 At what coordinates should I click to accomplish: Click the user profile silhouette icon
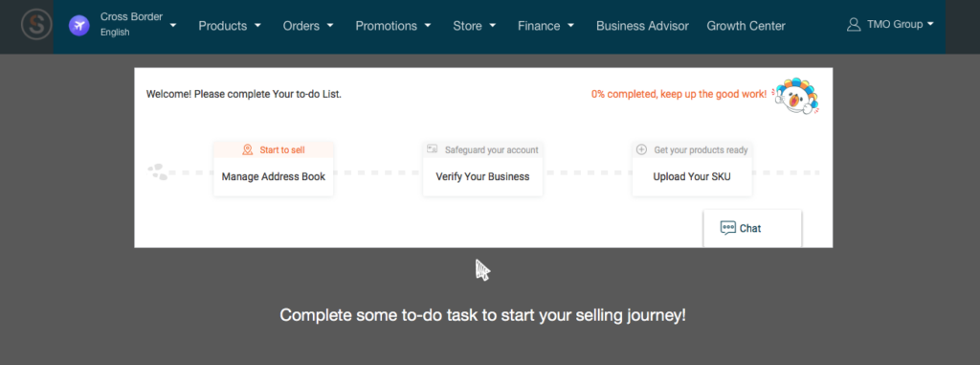pyautogui.click(x=853, y=25)
